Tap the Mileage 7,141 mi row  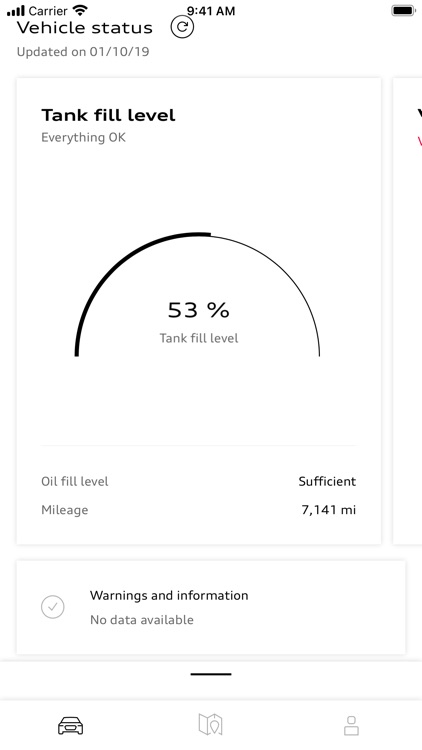click(x=199, y=510)
